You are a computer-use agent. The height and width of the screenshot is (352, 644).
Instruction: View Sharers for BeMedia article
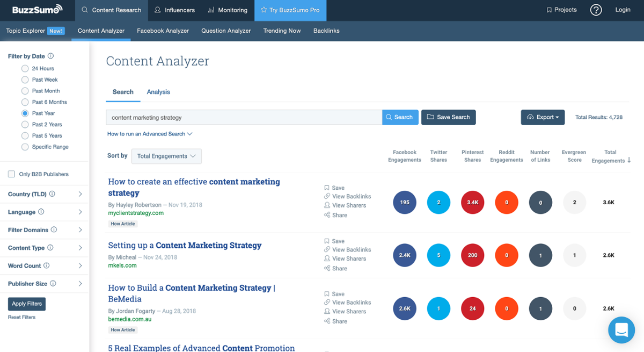[x=345, y=311]
